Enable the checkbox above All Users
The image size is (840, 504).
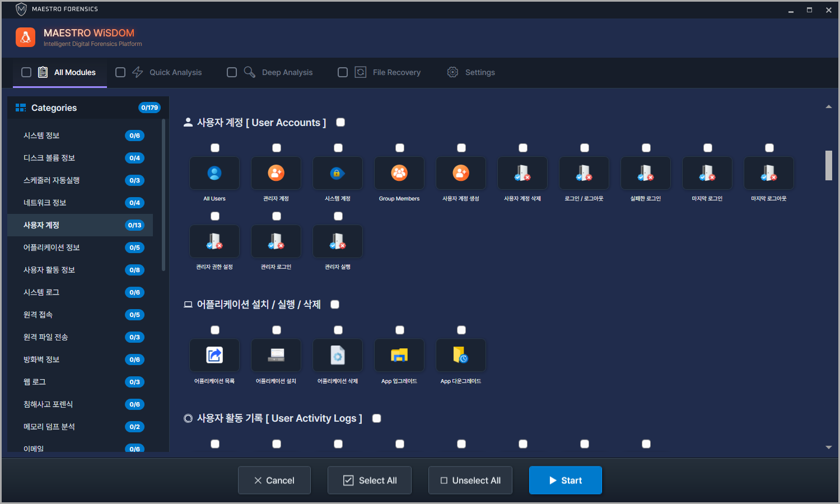pos(215,148)
